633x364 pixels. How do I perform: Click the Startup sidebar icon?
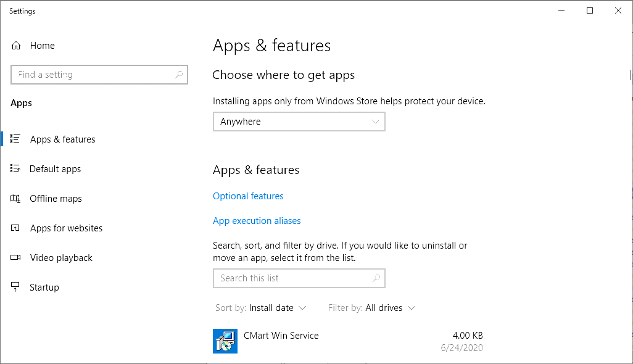[15, 287]
